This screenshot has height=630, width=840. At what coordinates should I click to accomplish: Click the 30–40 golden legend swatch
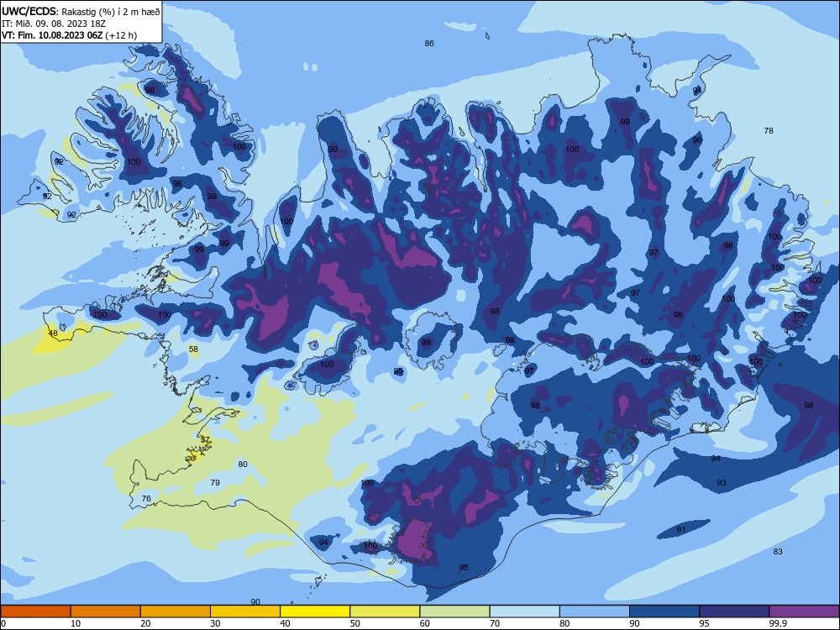coord(245,612)
